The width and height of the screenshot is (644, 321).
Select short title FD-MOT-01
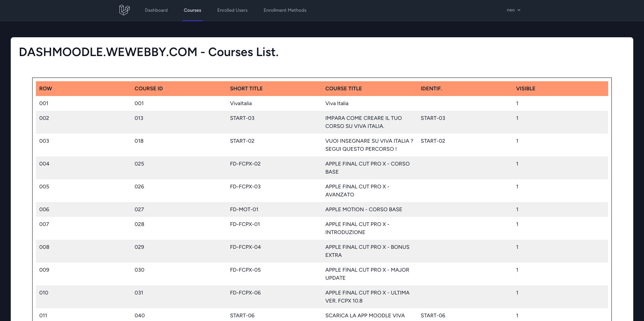coord(244,210)
